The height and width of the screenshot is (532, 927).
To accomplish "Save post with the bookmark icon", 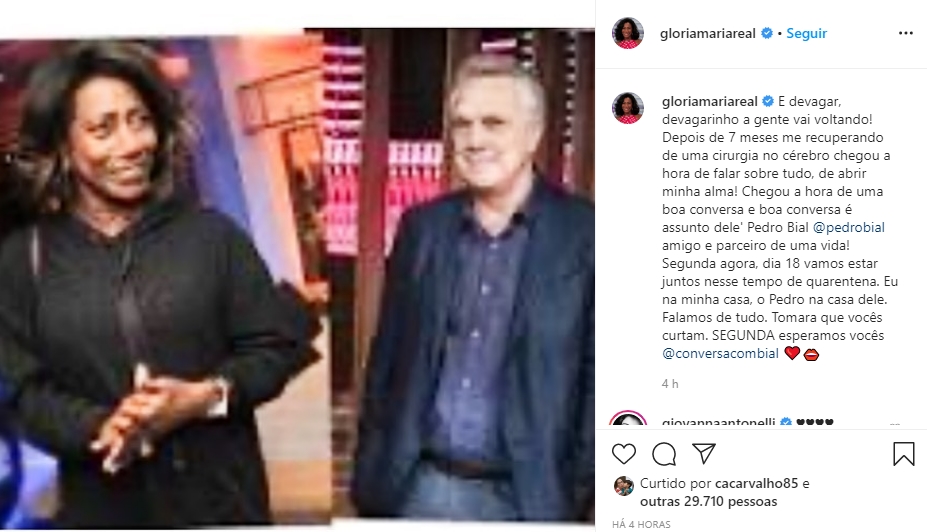I will click(x=903, y=454).
